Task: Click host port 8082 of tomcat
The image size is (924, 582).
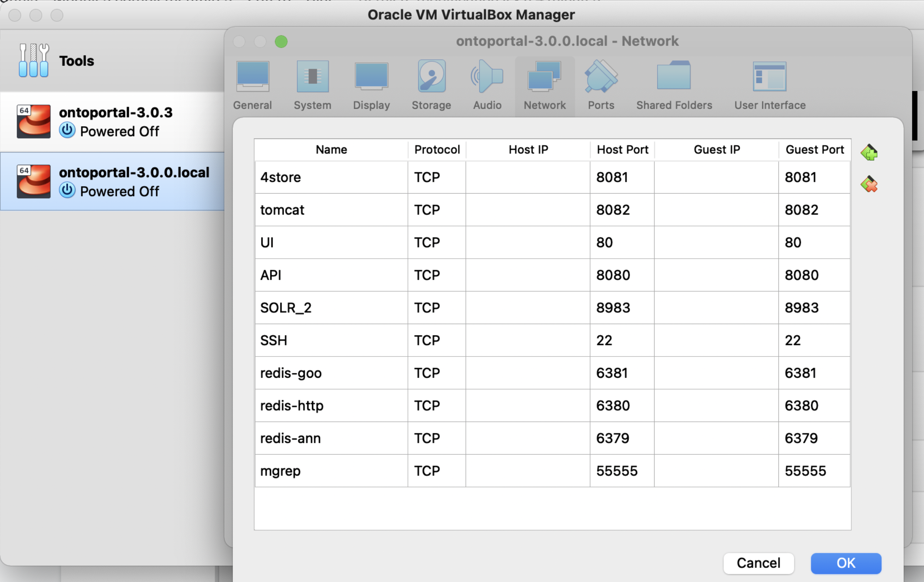Action: click(x=622, y=210)
